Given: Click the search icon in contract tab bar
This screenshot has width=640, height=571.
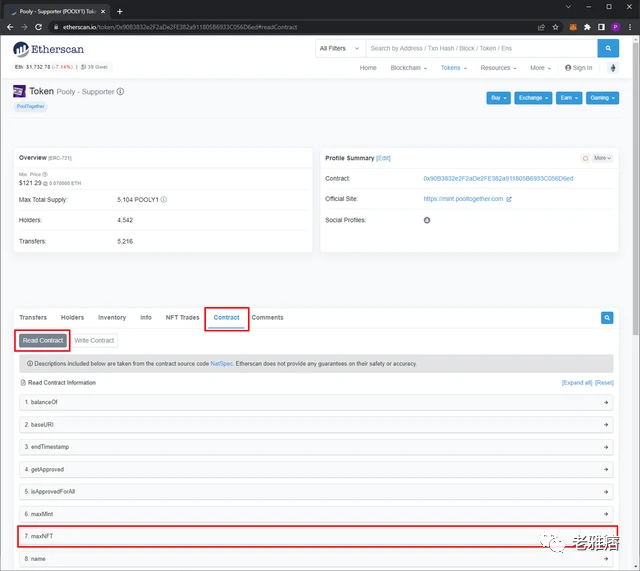Looking at the screenshot, I should pyautogui.click(x=607, y=318).
